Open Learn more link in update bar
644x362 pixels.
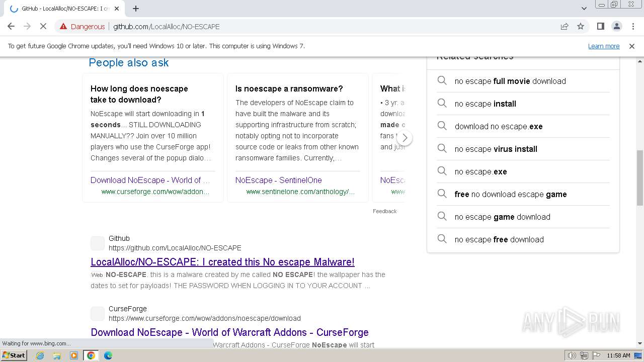[604, 46]
